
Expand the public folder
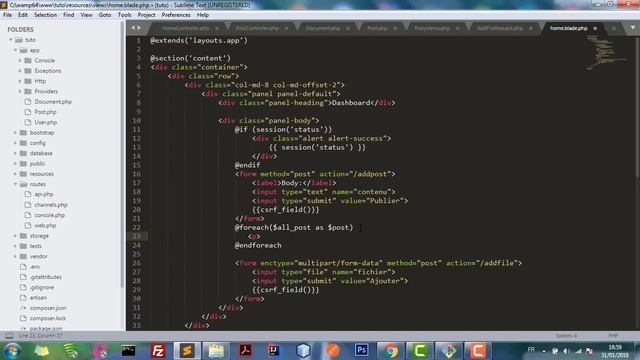(x=15, y=163)
